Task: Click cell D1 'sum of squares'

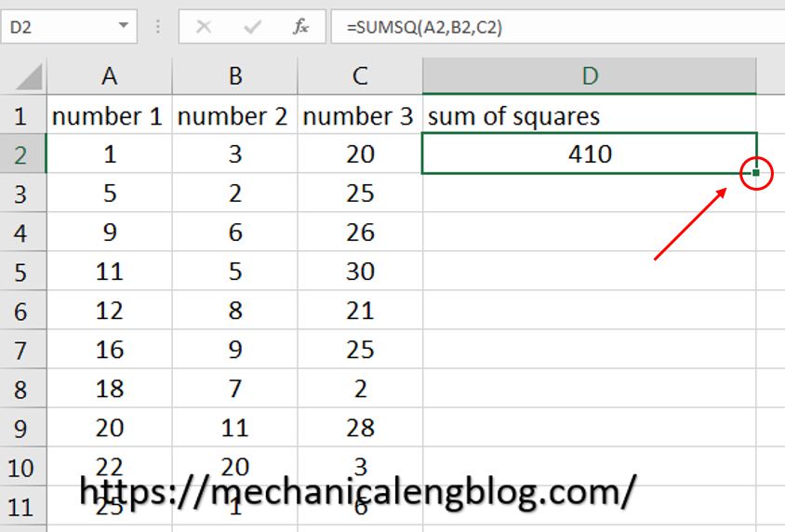Action: 590,115
